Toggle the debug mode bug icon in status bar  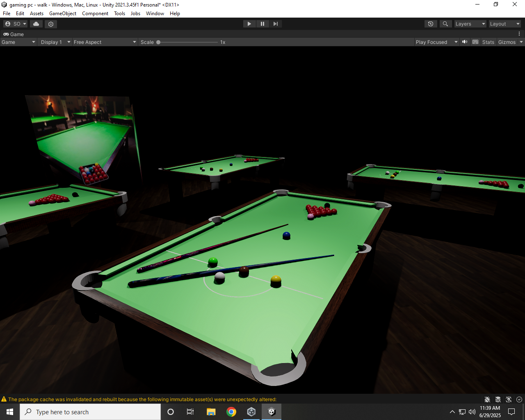click(487, 399)
